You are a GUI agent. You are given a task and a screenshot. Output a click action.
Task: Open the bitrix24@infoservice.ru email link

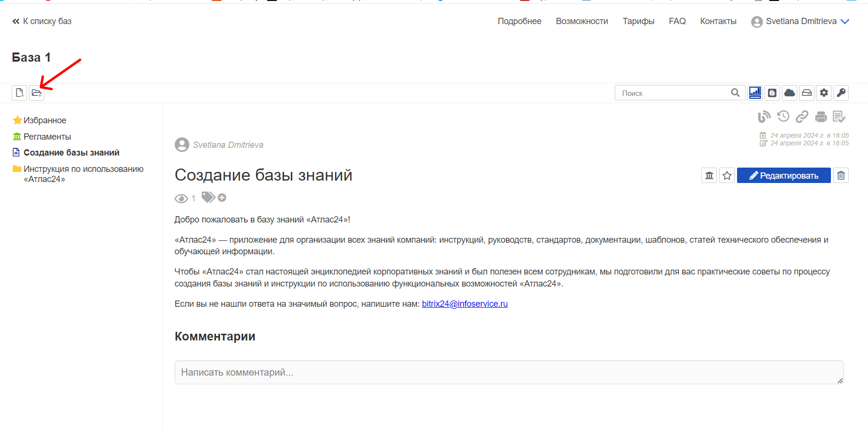[465, 304]
